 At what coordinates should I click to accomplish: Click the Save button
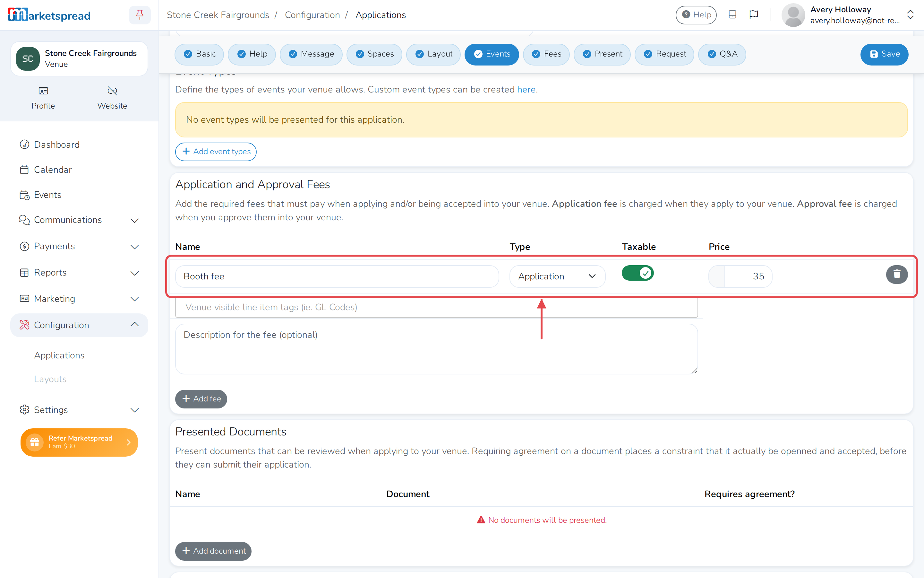pos(884,54)
